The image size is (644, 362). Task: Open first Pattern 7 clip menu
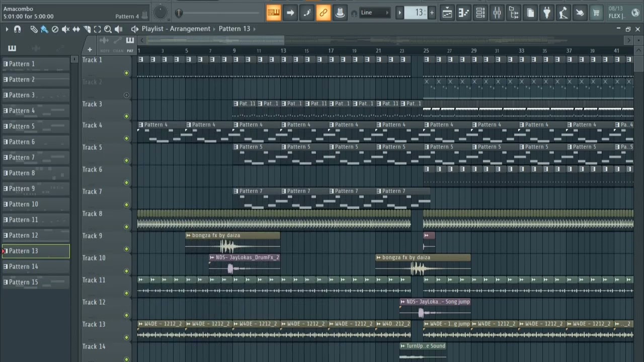point(236,191)
